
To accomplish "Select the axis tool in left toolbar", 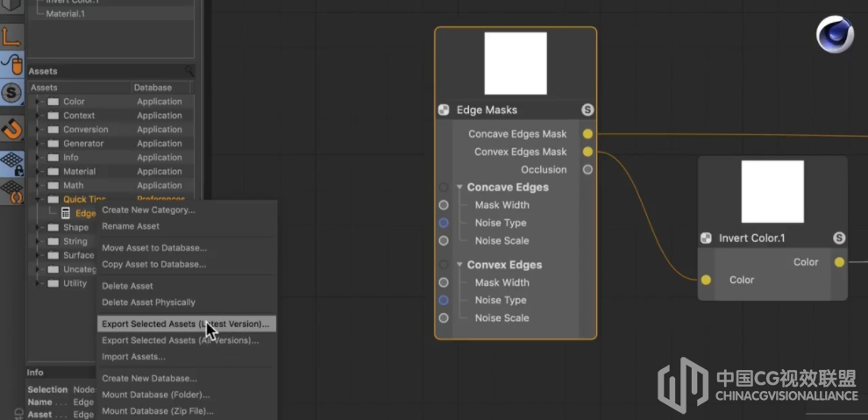I will point(11,37).
